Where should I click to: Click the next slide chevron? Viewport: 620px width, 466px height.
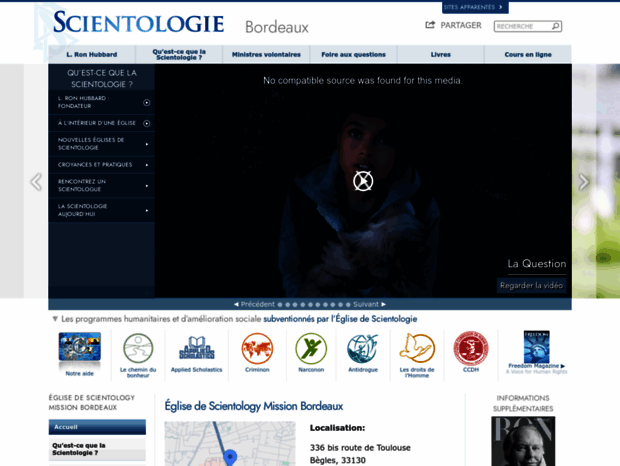coord(584,182)
